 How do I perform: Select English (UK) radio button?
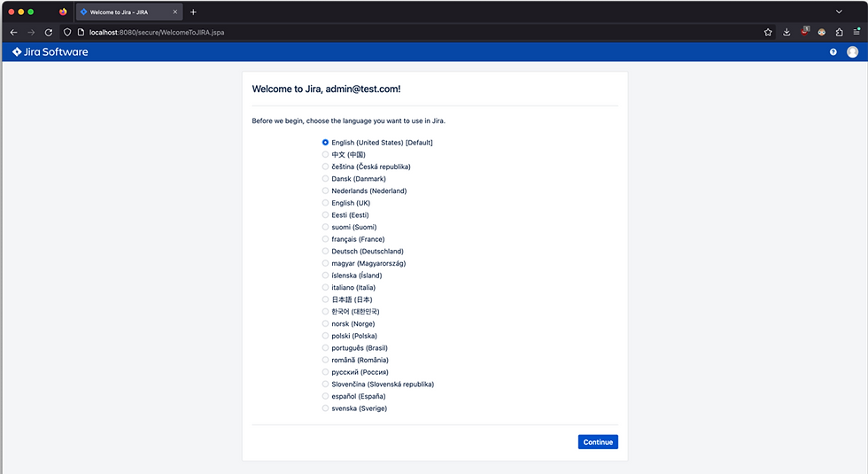tap(326, 203)
